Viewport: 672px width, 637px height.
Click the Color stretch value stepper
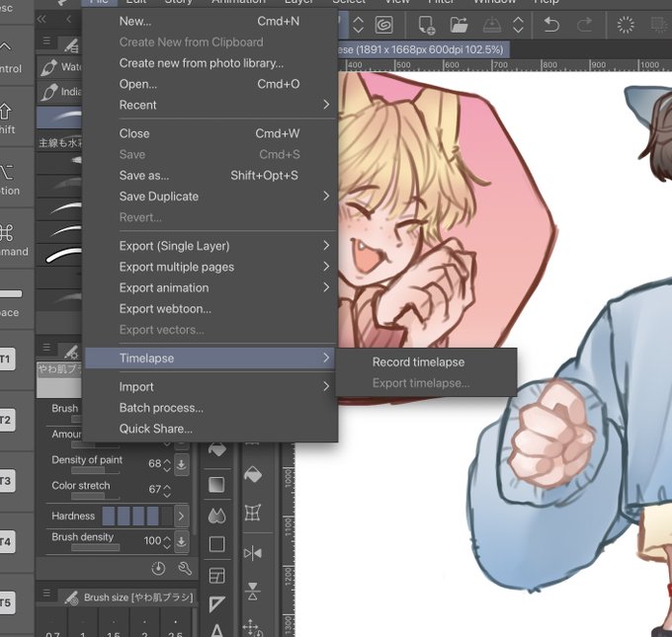167,490
